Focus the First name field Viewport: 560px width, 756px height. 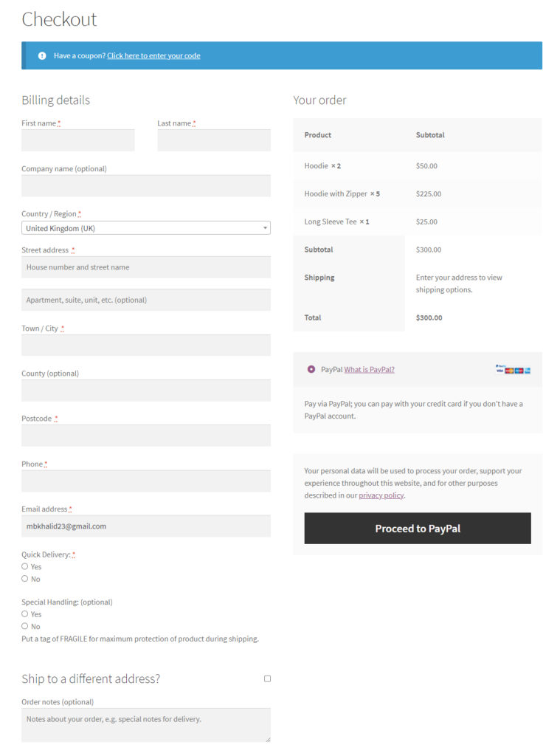tap(78, 140)
